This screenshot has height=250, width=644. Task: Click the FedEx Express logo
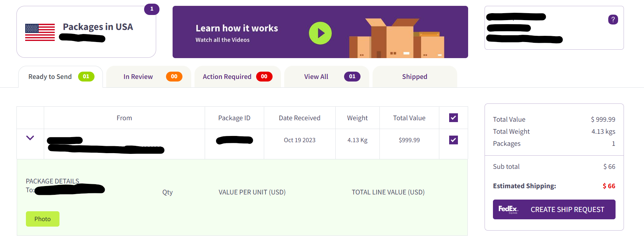point(508,209)
